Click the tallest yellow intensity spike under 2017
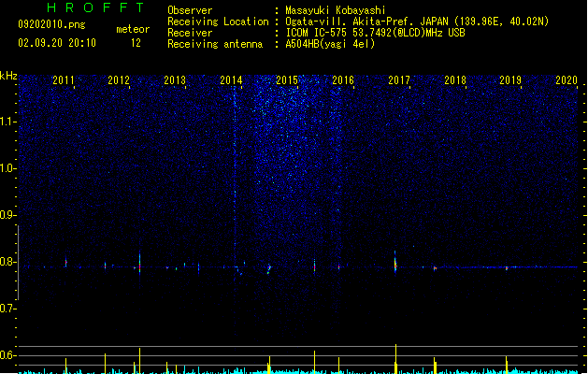 pyautogui.click(x=395, y=359)
